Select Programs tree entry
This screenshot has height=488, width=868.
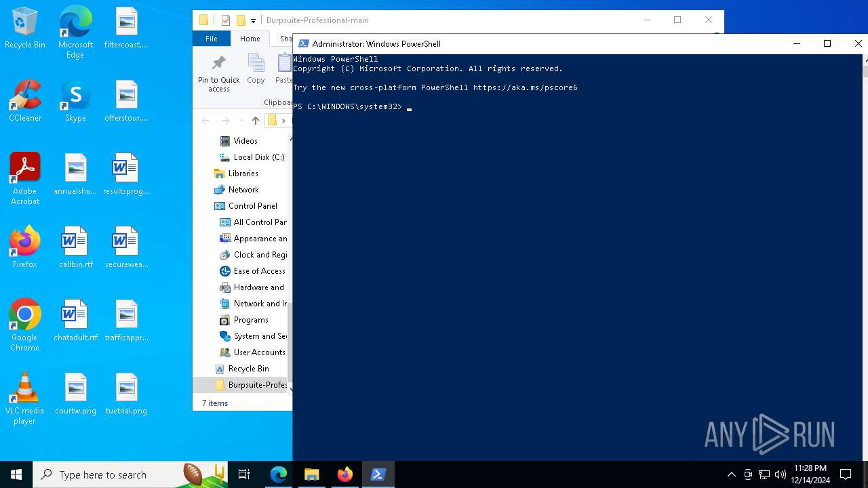[x=251, y=320]
